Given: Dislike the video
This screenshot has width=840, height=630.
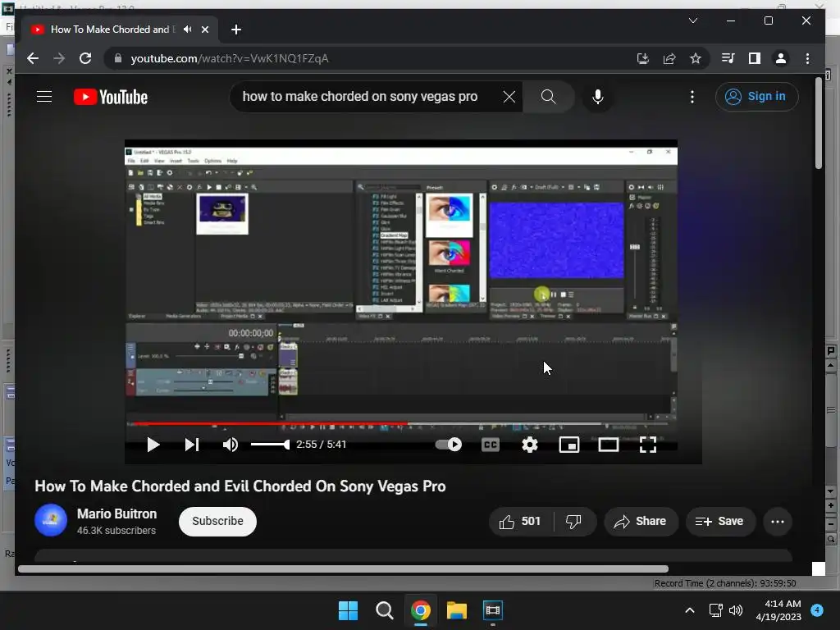Looking at the screenshot, I should tap(573, 521).
